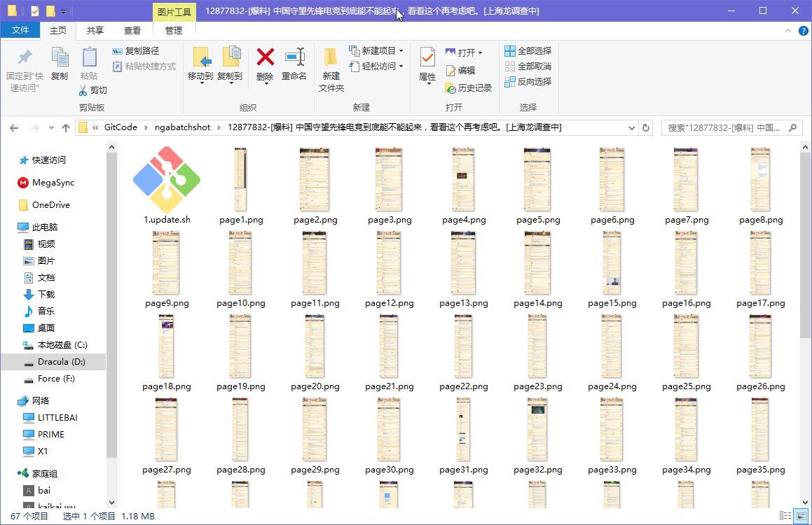The width and height of the screenshot is (812, 525).
Task: Click the New folder icon
Action: (x=331, y=58)
